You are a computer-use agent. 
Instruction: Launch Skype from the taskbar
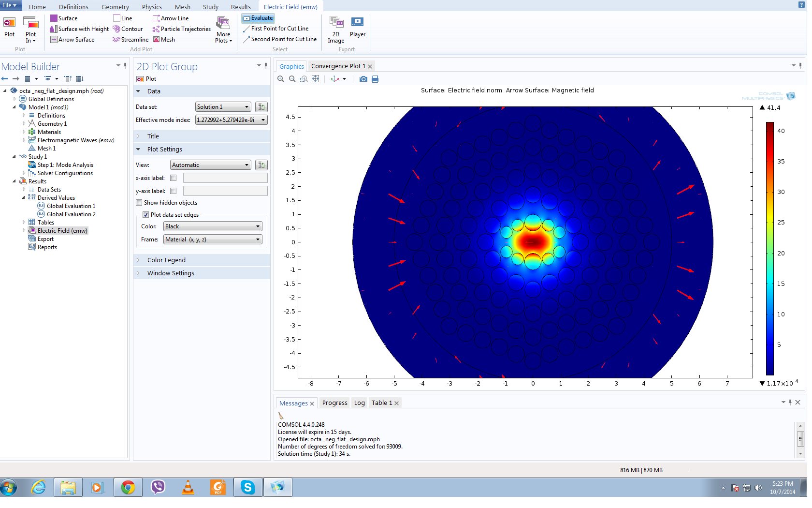tap(248, 487)
